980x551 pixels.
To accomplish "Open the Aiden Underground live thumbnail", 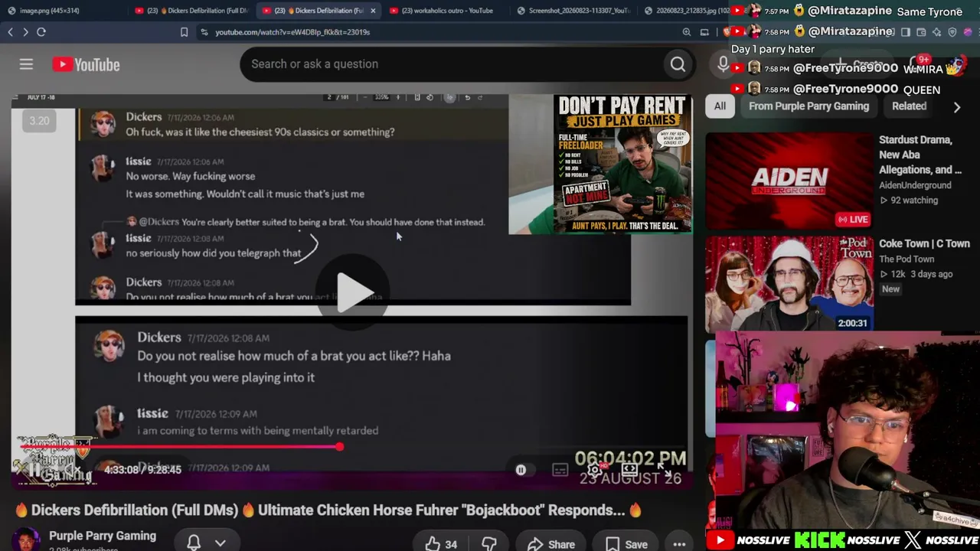I will click(789, 181).
